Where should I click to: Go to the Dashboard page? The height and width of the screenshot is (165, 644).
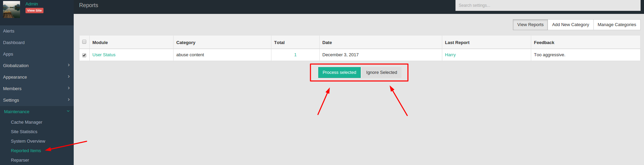point(14,43)
